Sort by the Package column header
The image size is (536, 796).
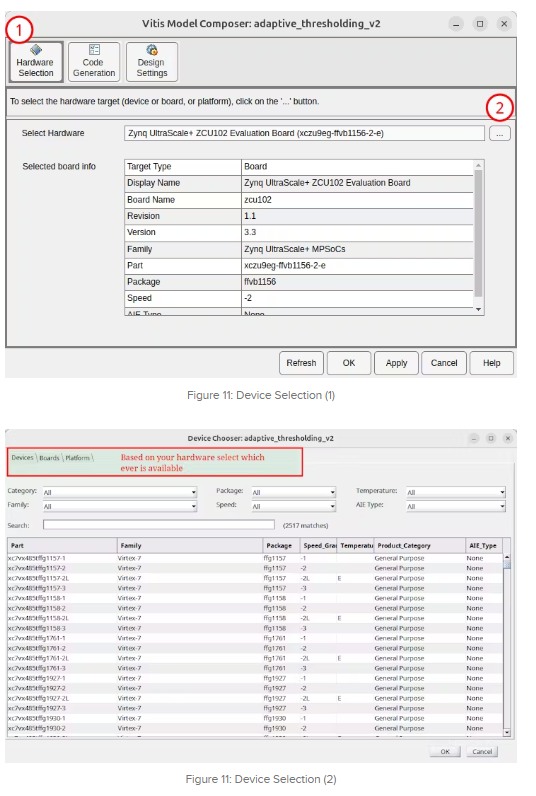tap(281, 546)
